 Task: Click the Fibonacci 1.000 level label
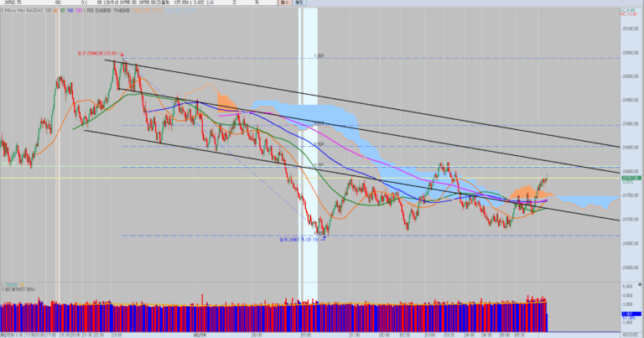(319, 56)
